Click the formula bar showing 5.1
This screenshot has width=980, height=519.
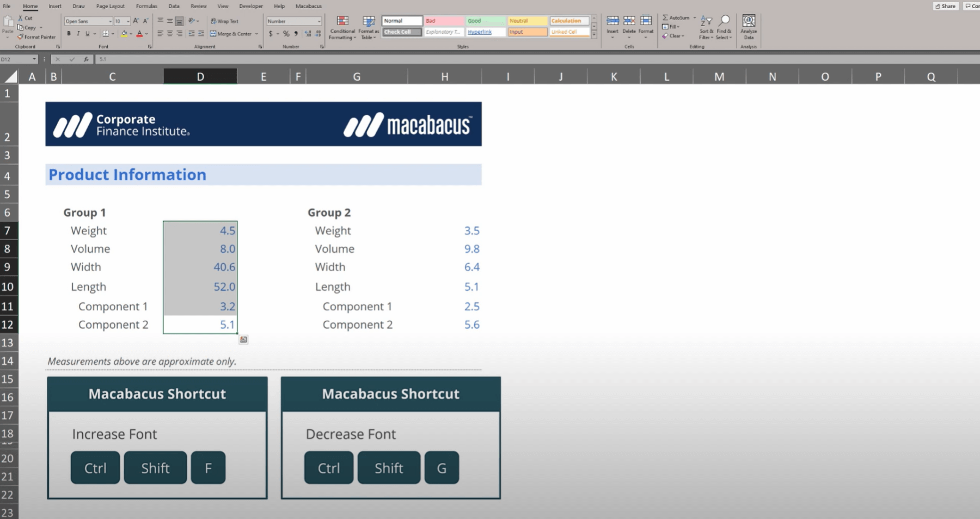pos(536,59)
